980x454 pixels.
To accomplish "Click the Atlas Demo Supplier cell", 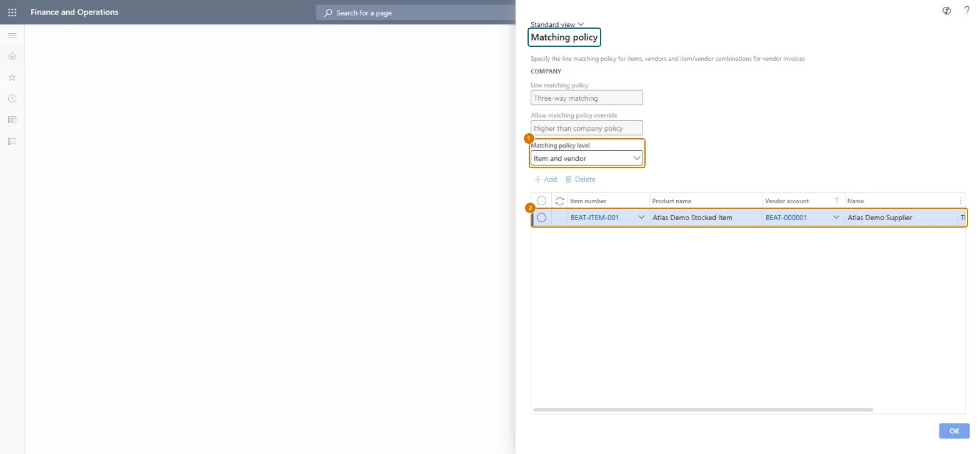I will 900,218.
